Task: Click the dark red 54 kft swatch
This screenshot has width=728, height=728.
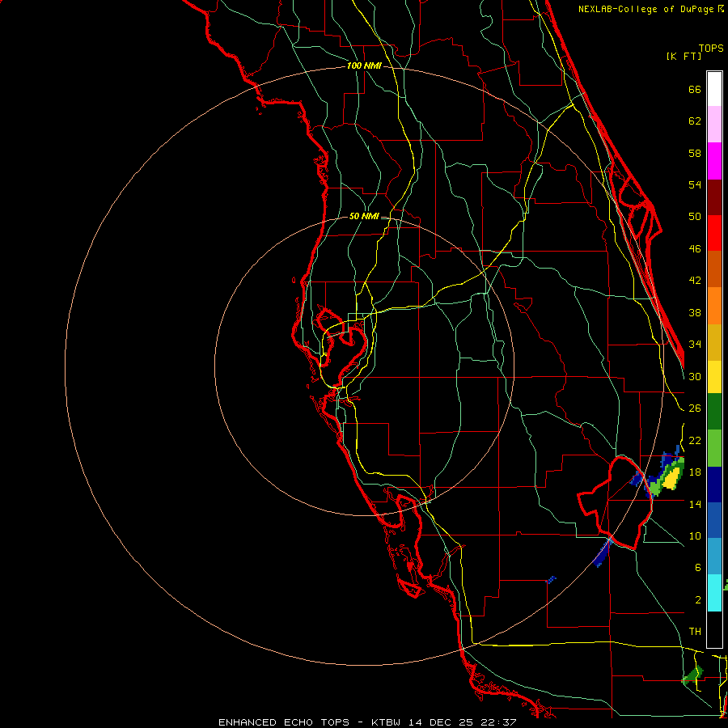Action: [714, 197]
